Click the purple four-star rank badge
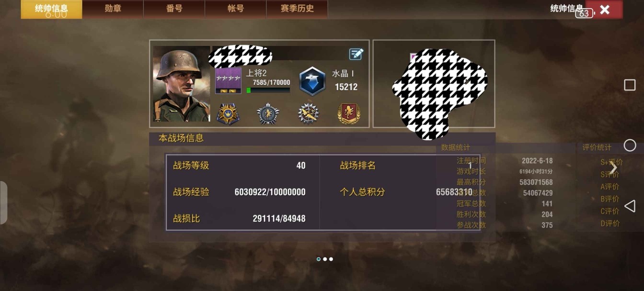The width and height of the screenshot is (644, 291). click(228, 80)
